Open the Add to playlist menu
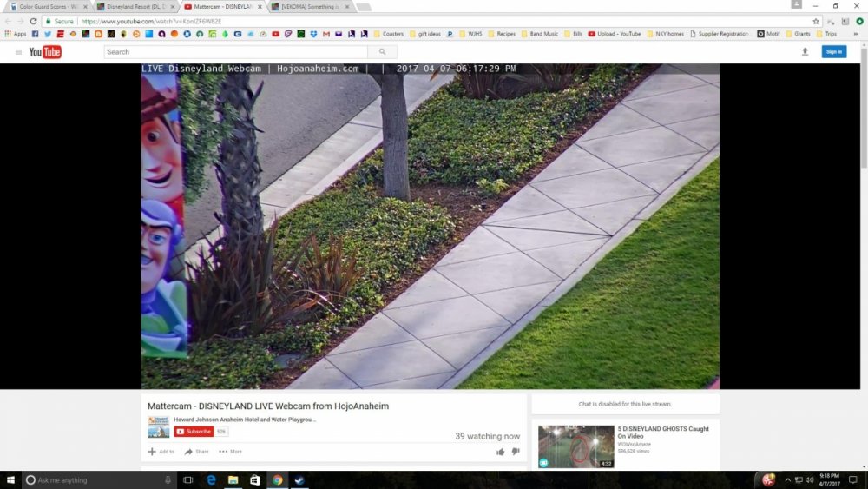This screenshot has height=489, width=868. (161, 452)
